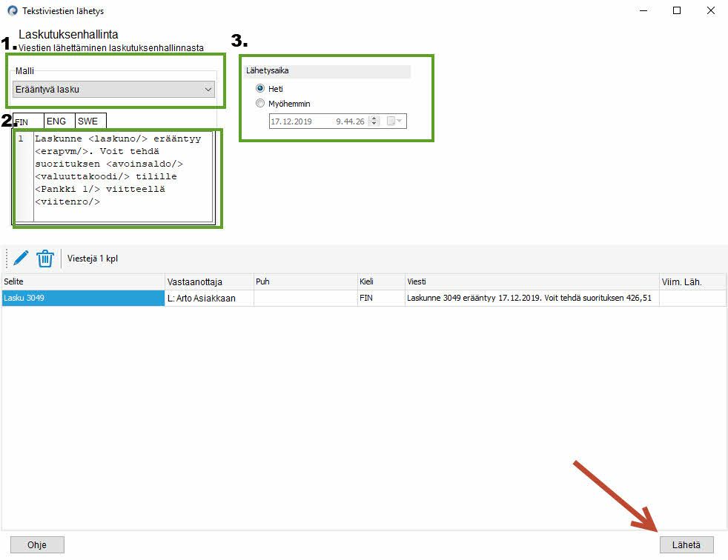Select the Heti radio button
The height and width of the screenshot is (560, 728).
[260, 88]
